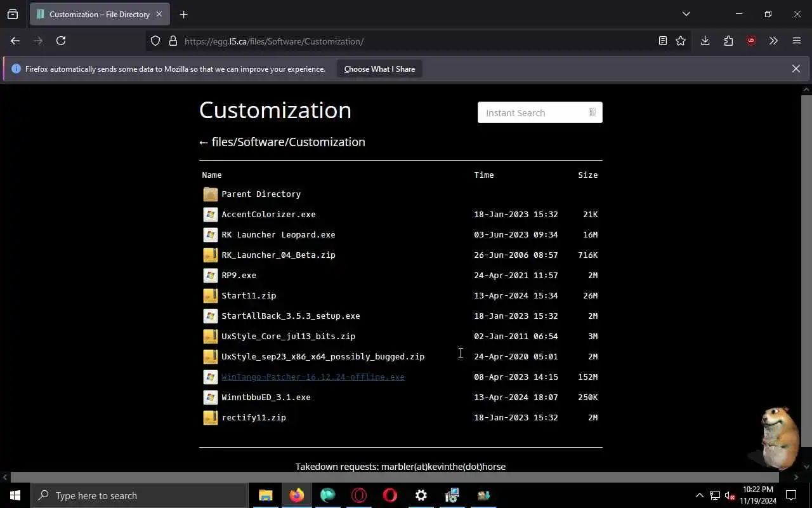Click the WinTango-Patcher file icon
The height and width of the screenshot is (508, 812).
211,377
